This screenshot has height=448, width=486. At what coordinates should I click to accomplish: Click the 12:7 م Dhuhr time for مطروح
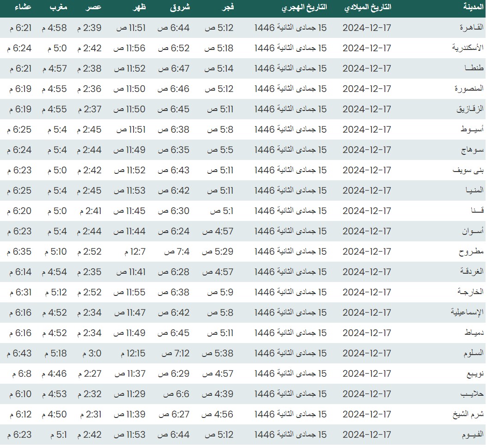(134, 252)
